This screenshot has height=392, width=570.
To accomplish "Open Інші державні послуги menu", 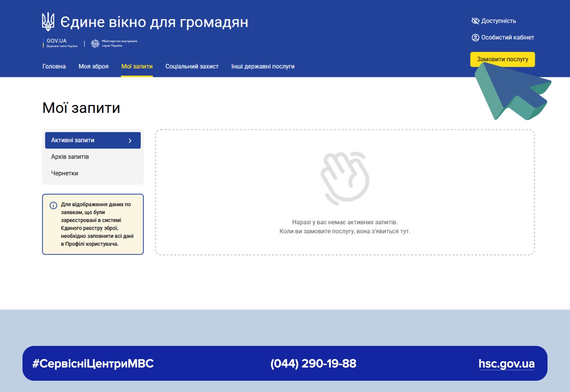I will point(263,66).
